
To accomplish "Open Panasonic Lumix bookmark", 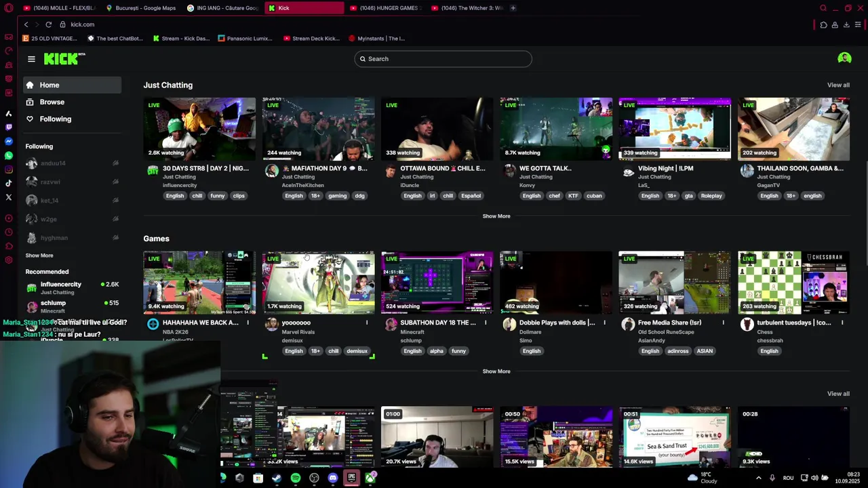I will click(x=245, y=39).
